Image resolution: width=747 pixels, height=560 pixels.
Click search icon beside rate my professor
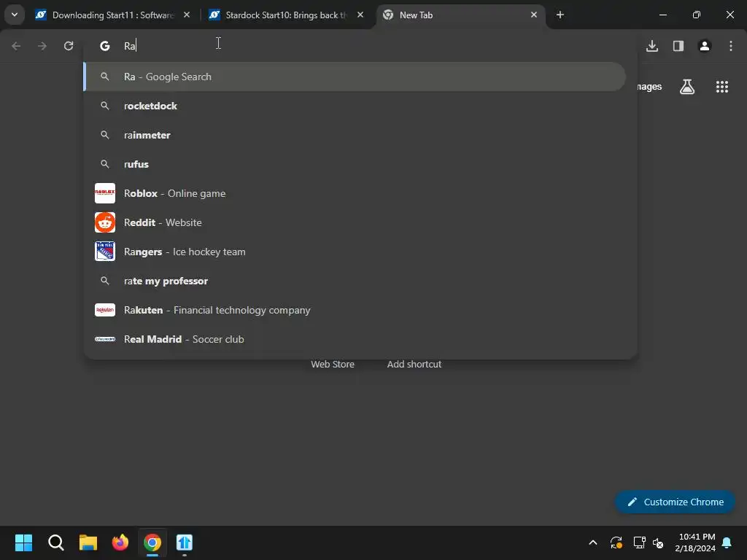click(105, 281)
